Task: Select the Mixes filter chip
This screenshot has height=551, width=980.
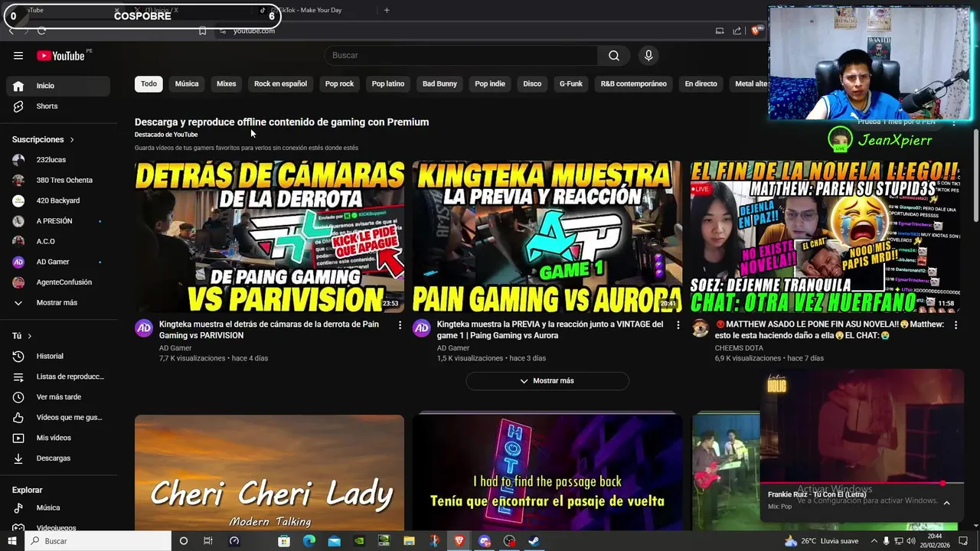Action: (x=227, y=83)
